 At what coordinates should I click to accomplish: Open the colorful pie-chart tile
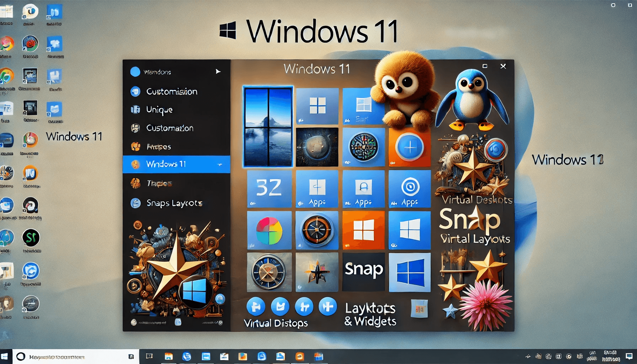tap(269, 230)
